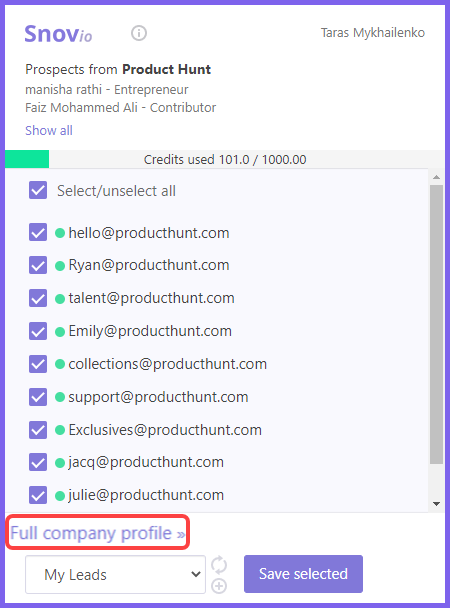Uncheck talent@producthunt.com checkbox
The width and height of the screenshot is (450, 608).
point(38,298)
